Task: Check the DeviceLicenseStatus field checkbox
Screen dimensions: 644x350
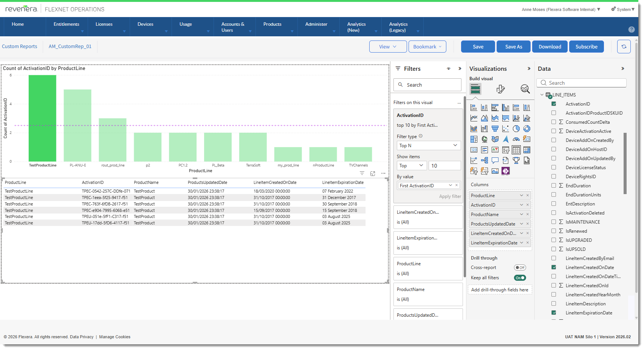Action: coord(554,168)
